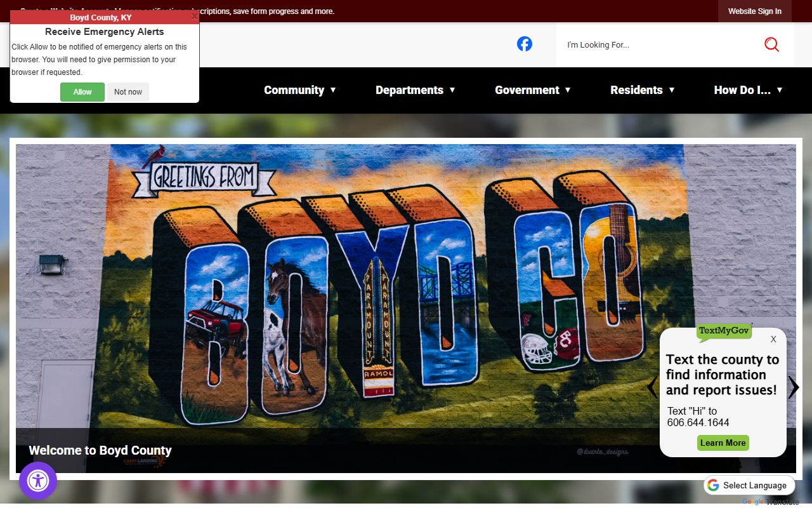Go to the previous slideshow image
Viewport: 812px width, 508px height.
point(652,387)
